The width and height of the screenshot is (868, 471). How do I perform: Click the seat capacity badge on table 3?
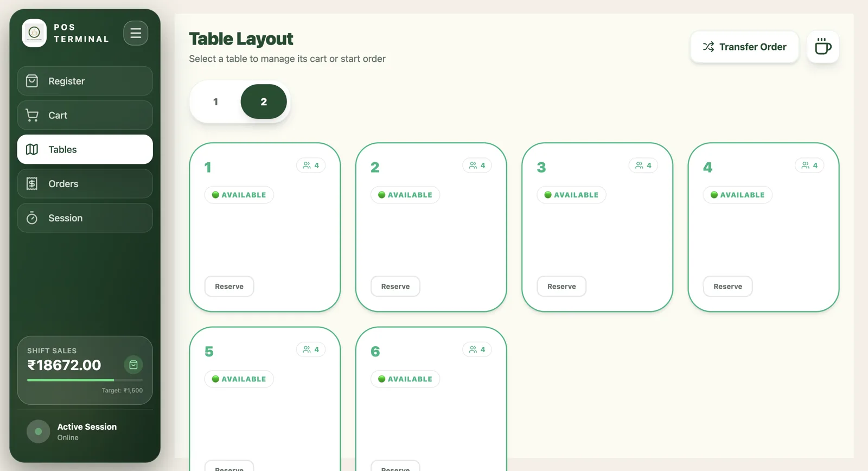643,166
